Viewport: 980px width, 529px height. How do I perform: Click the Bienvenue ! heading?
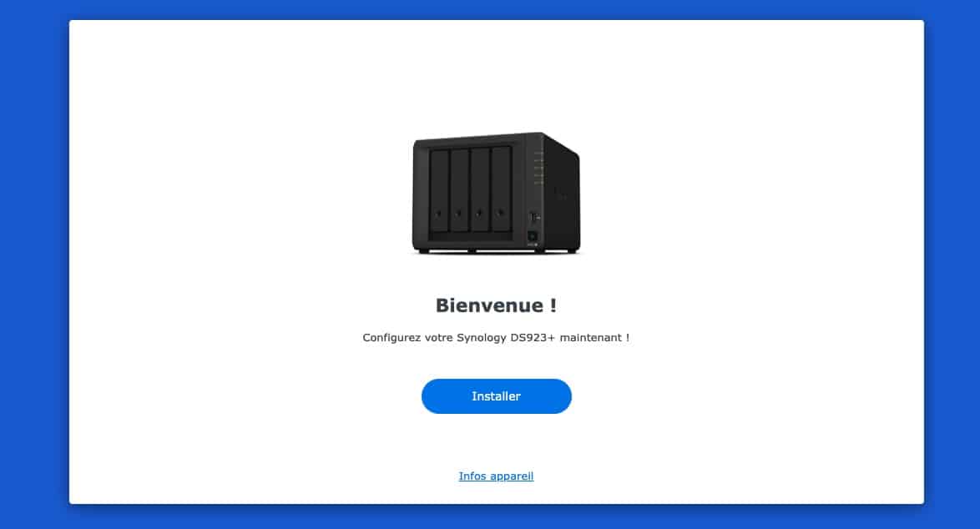tap(496, 305)
